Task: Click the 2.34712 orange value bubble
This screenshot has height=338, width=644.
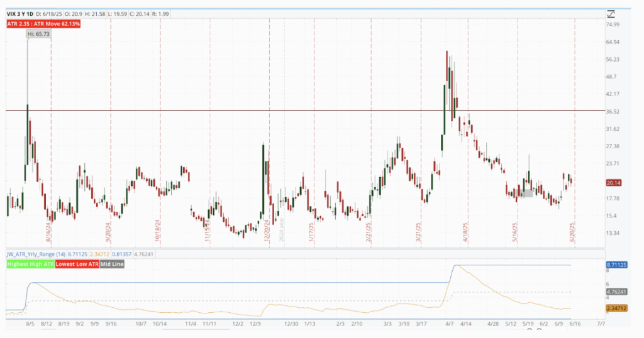Action: (616, 308)
